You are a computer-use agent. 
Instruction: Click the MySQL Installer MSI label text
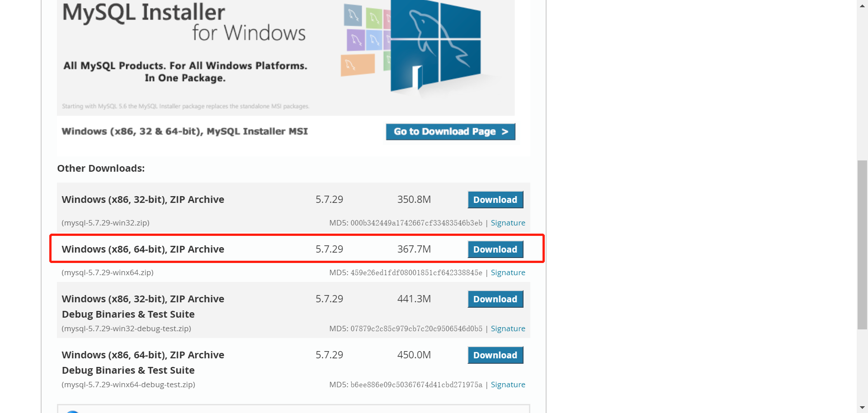tap(184, 131)
